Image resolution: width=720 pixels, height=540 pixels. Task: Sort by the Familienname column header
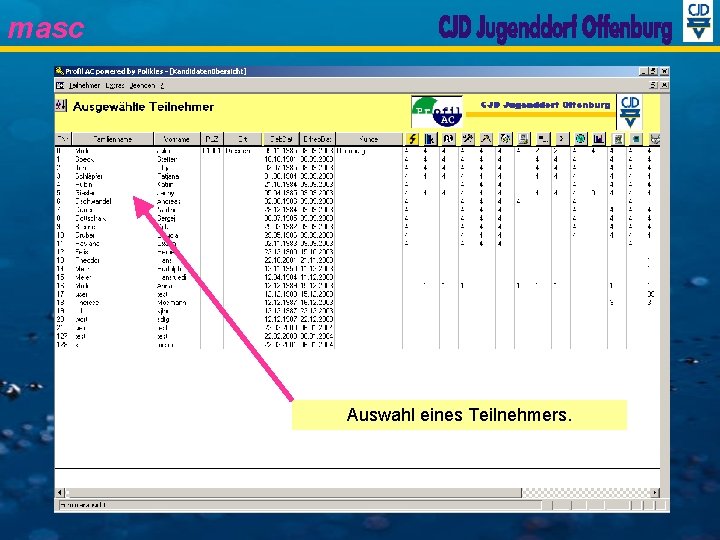coord(113,139)
